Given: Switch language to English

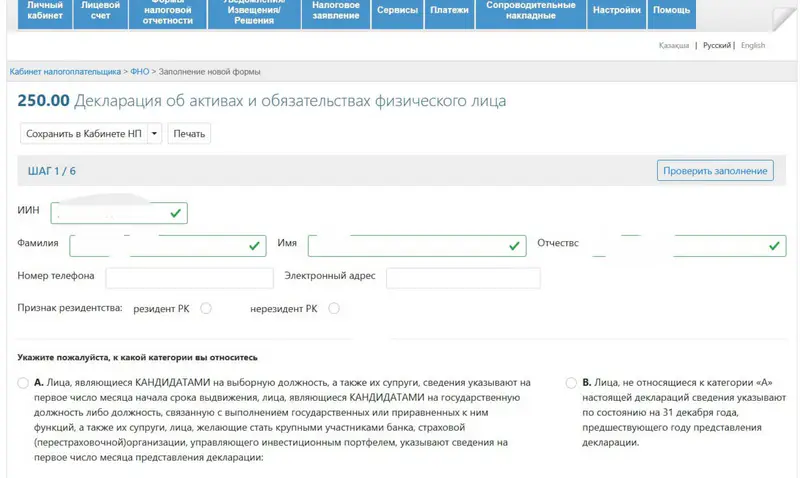Looking at the screenshot, I should (x=753, y=46).
